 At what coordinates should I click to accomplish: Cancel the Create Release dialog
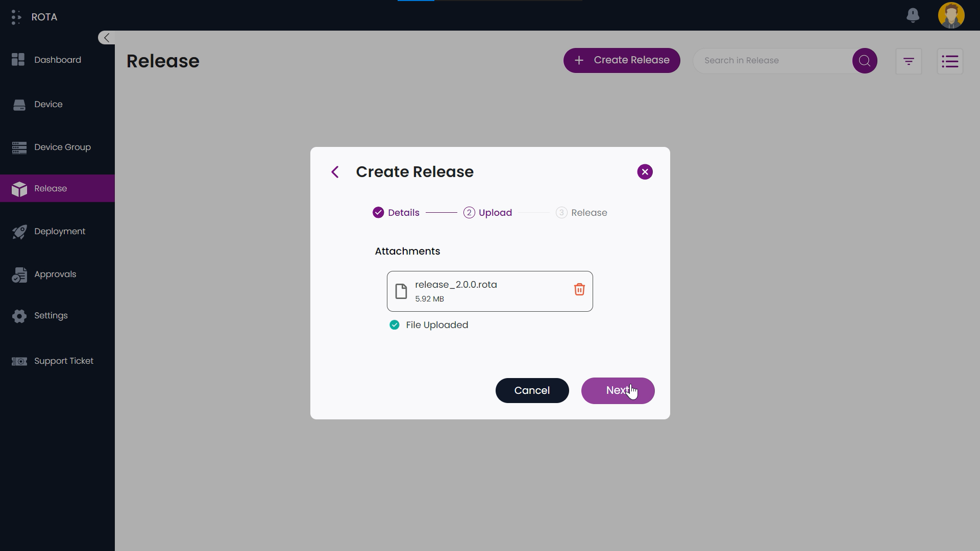(x=532, y=390)
